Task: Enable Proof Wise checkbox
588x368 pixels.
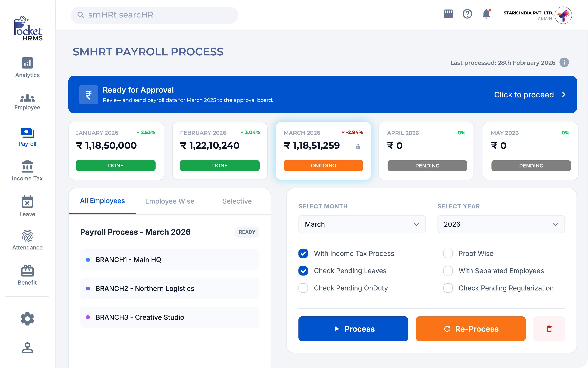Action: (x=448, y=253)
